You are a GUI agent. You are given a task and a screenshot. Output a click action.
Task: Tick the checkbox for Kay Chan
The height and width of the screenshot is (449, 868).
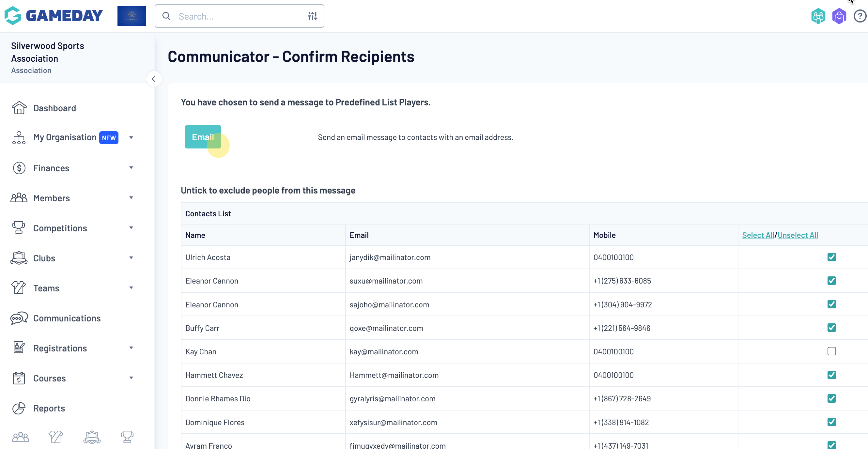pyautogui.click(x=831, y=351)
